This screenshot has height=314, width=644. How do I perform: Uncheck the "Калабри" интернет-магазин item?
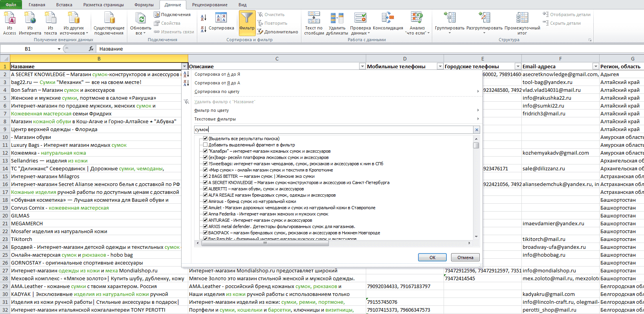pyautogui.click(x=205, y=151)
